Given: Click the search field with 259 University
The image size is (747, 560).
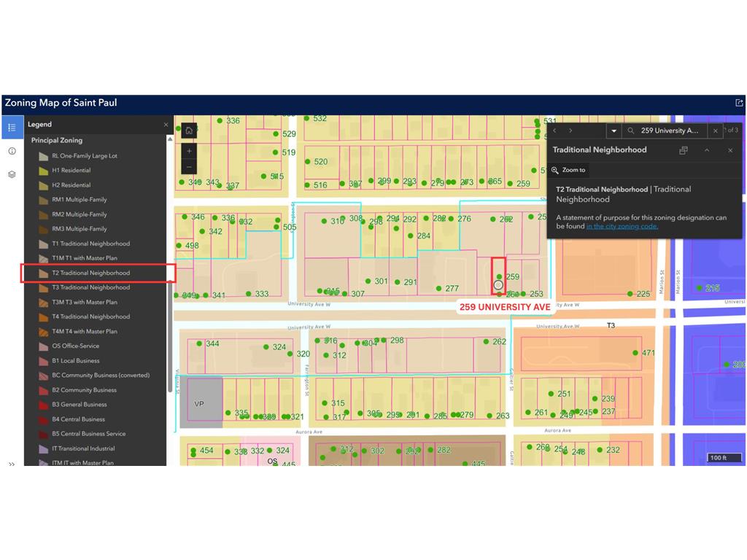Looking at the screenshot, I should [669, 131].
